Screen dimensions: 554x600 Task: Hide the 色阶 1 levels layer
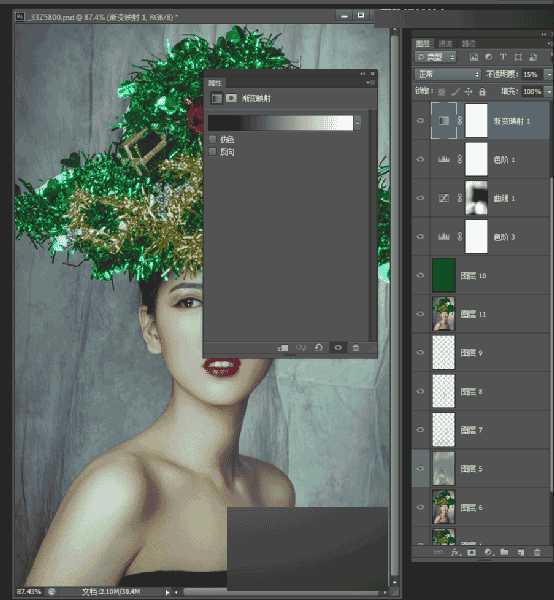pos(420,159)
